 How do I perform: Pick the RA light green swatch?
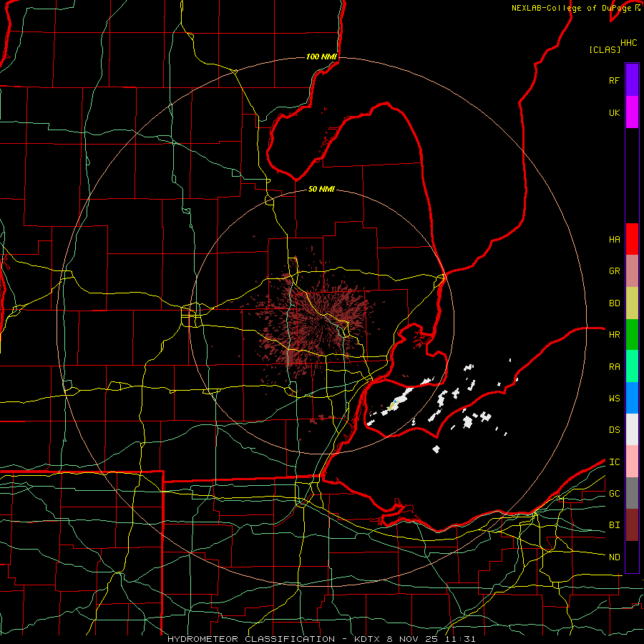point(632,366)
